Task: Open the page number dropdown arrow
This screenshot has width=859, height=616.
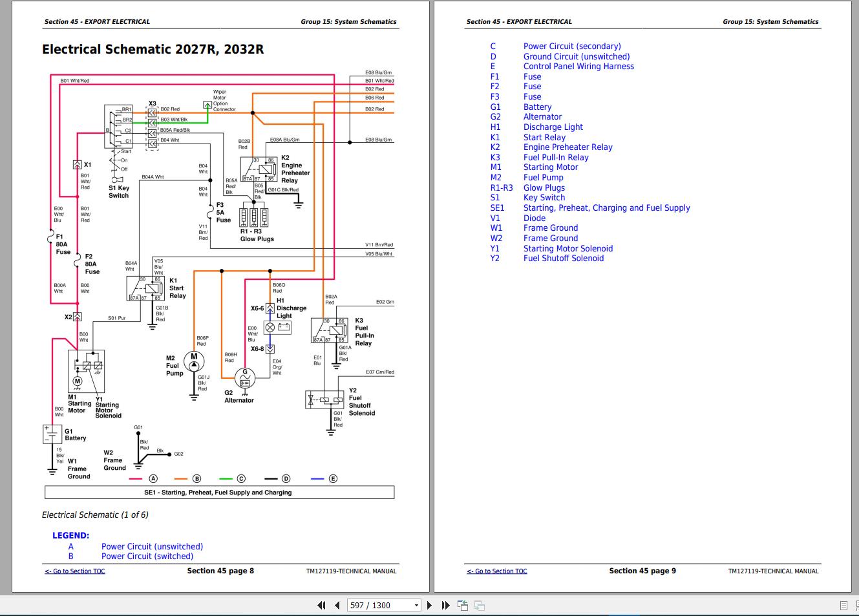Action: [416, 606]
